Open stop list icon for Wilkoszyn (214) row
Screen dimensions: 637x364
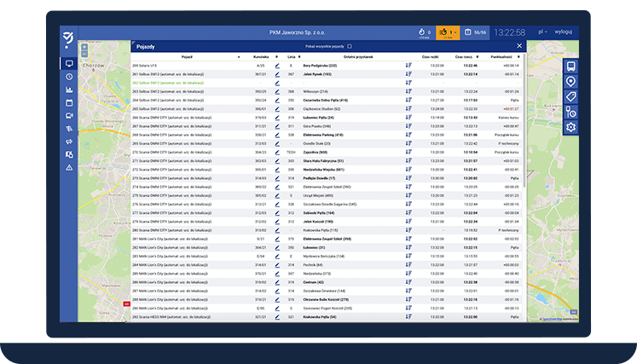point(408,91)
